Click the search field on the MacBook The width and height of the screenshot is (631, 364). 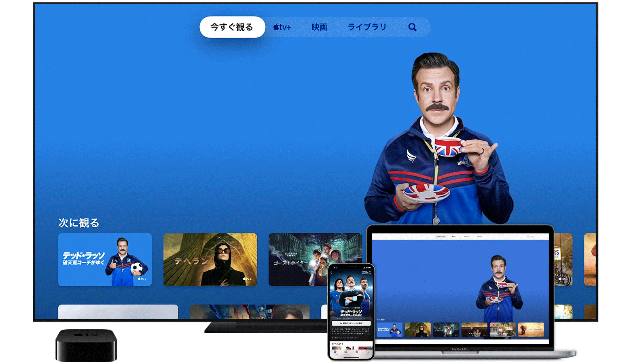point(531,237)
